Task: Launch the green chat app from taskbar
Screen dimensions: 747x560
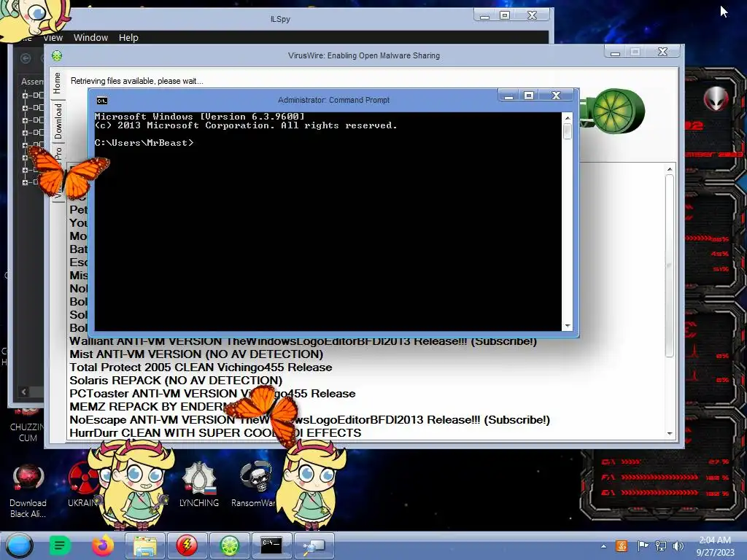Action: (x=60, y=545)
